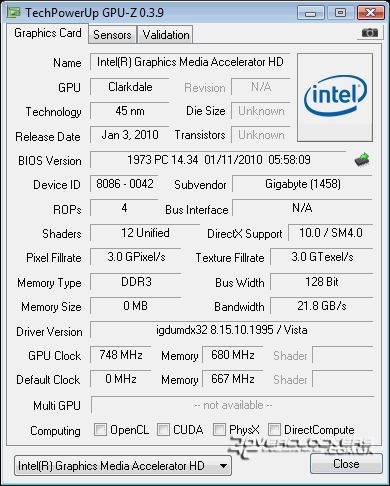
Task: Click the GPU Clock field 748 MHz
Action: pos(121,355)
